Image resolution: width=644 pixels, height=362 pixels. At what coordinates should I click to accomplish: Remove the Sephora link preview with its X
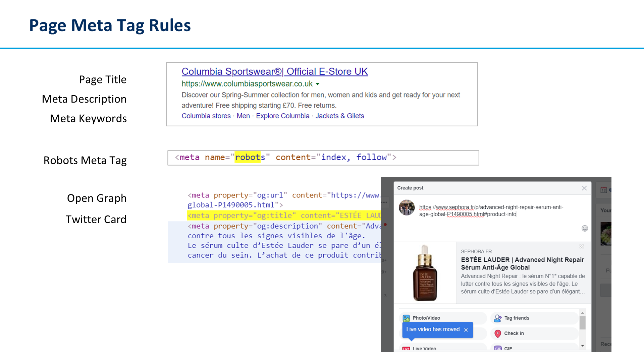click(x=582, y=246)
